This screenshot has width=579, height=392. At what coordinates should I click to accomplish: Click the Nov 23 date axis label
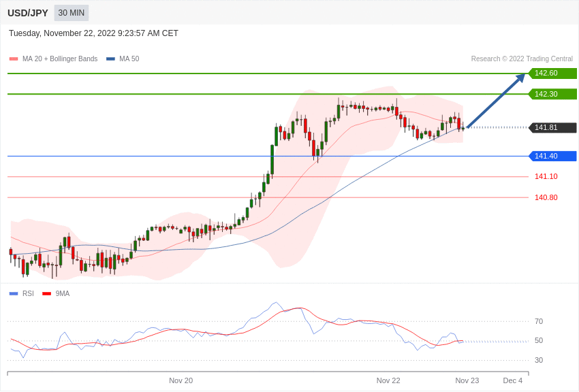click(x=467, y=380)
